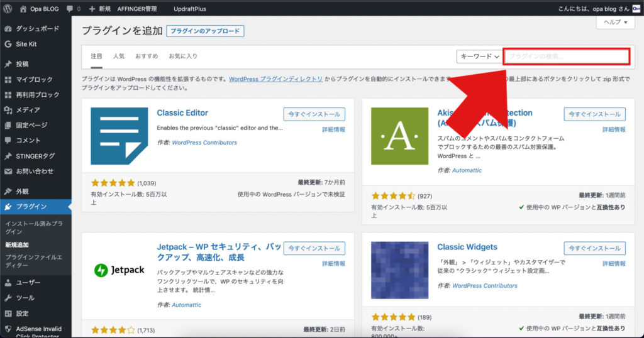Click the Users icon in sidebar
This screenshot has width=644, height=338.
pos(8,283)
